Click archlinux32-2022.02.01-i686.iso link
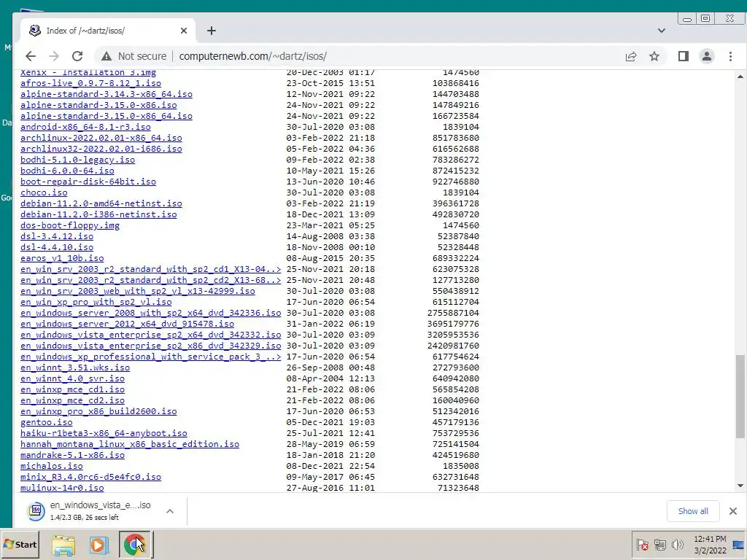747x560 pixels. tap(101, 149)
